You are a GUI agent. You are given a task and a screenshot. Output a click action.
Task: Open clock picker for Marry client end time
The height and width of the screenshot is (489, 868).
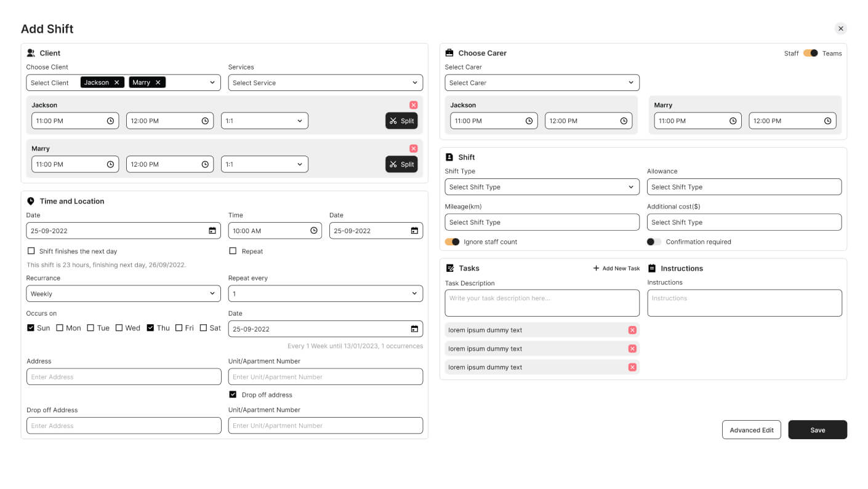coord(205,164)
